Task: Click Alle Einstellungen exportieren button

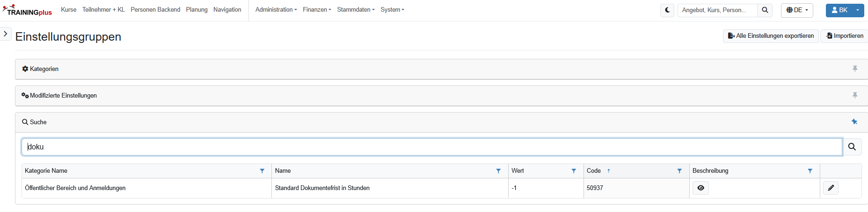Action: [x=771, y=36]
